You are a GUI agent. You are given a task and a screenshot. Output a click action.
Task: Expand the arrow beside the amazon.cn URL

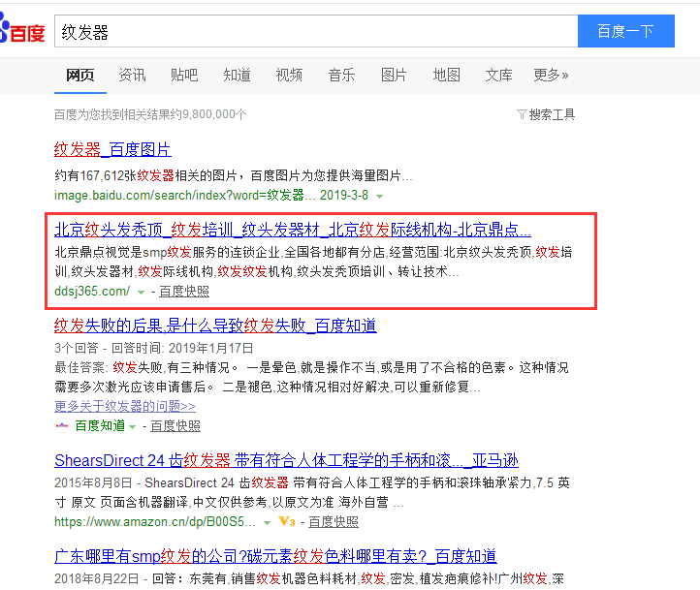268,522
